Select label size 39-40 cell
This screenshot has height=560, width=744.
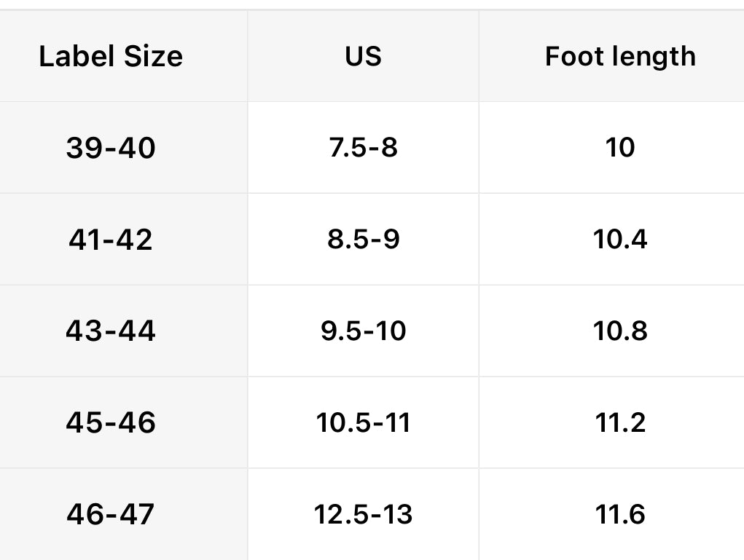[x=111, y=148]
